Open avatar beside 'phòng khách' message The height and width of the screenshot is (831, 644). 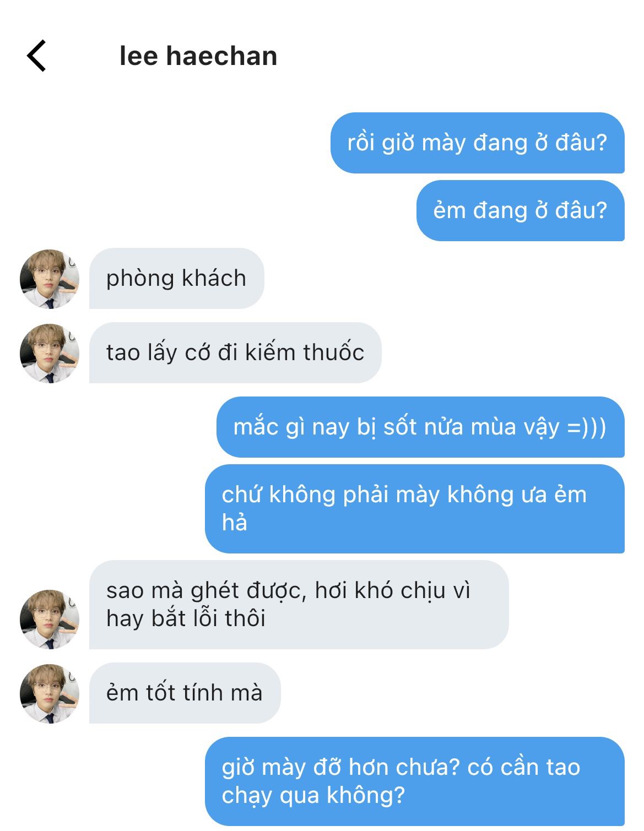coord(50,279)
